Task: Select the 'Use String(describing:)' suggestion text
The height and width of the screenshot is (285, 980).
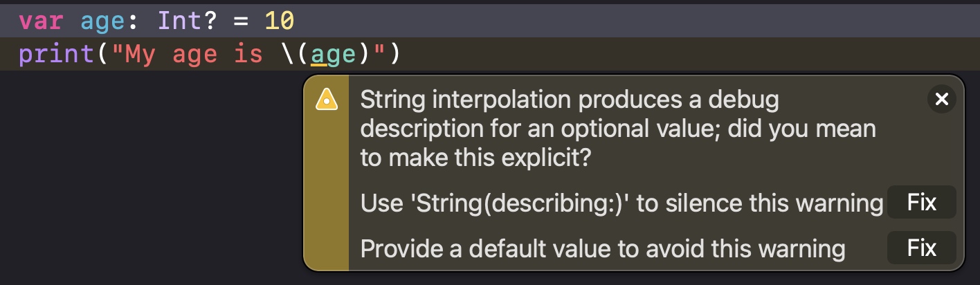Action: [x=621, y=203]
